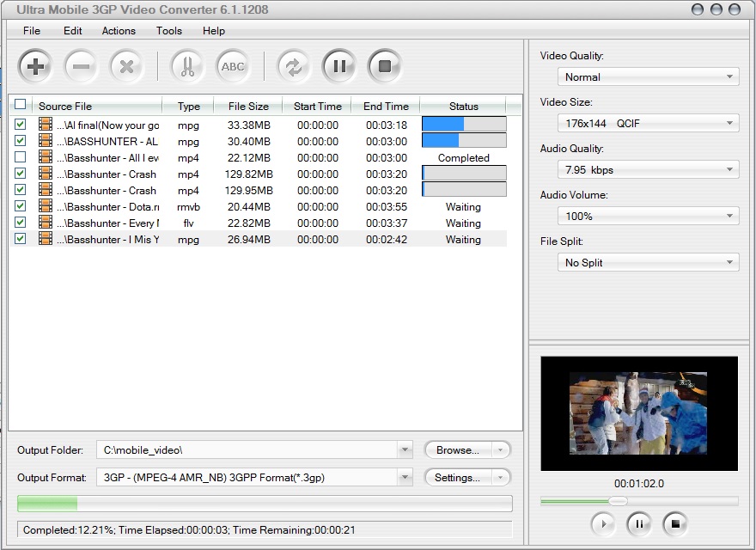
Task: Sort by Type column header
Action: point(188,107)
